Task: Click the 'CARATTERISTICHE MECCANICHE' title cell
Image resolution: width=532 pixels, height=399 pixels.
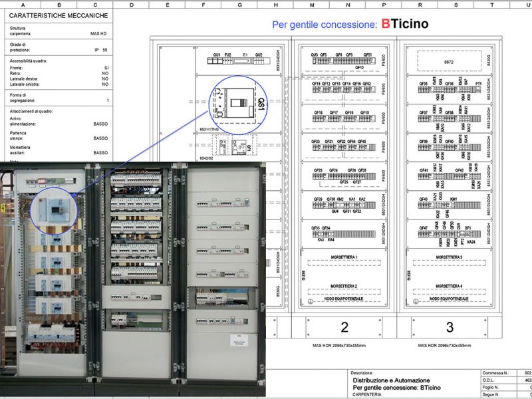Action: 59,15
